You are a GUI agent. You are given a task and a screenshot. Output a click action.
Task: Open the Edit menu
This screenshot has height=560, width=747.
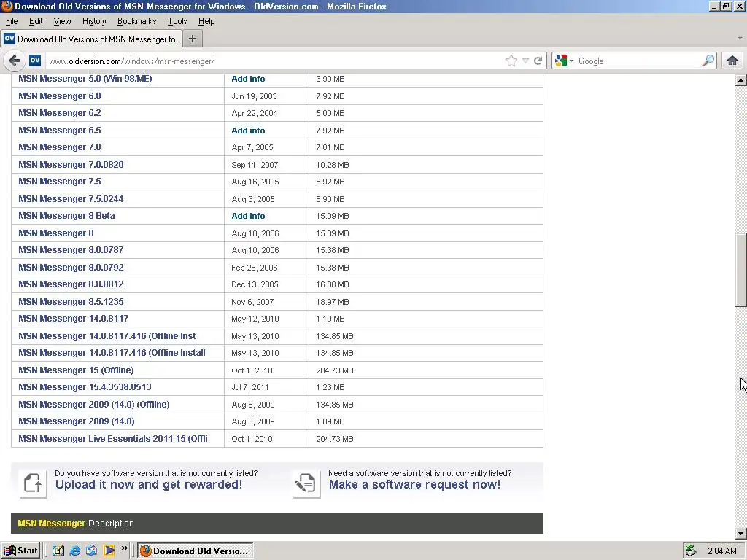(x=36, y=21)
